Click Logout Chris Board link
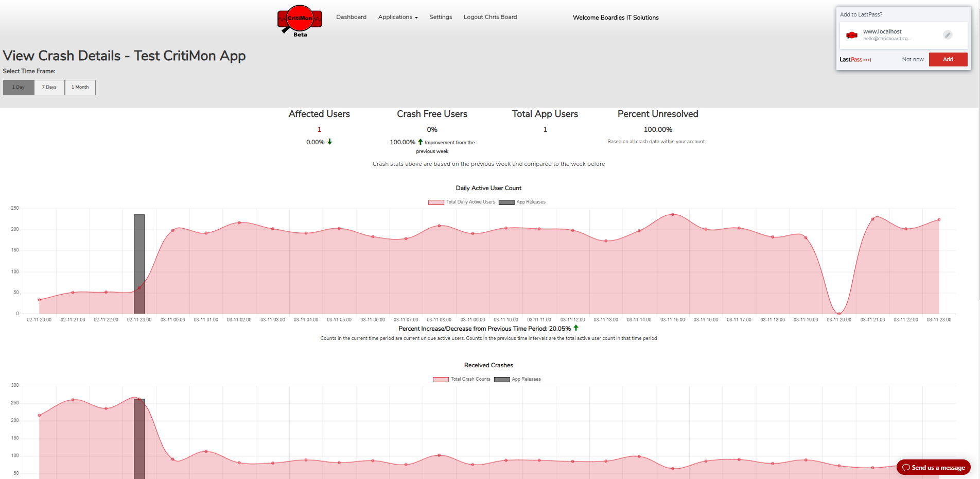This screenshot has height=479, width=980. point(490,17)
